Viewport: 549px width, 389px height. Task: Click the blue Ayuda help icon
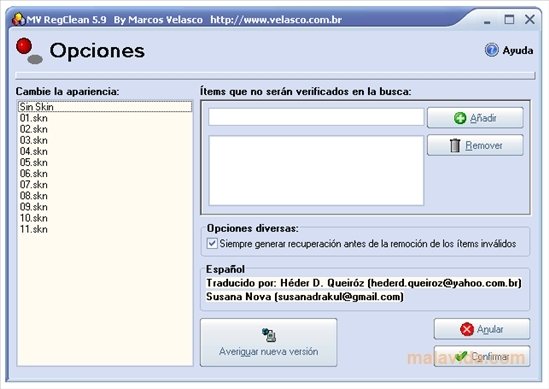(491, 50)
